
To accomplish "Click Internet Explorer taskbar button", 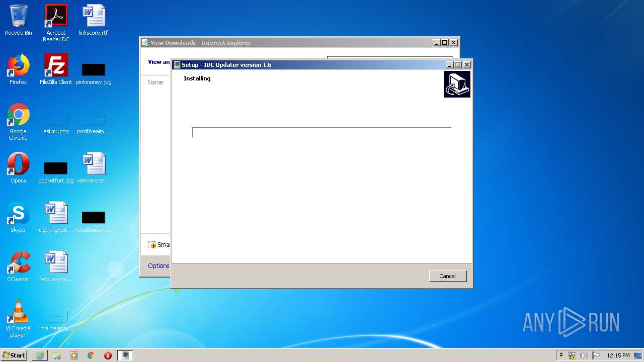I will click(40, 355).
